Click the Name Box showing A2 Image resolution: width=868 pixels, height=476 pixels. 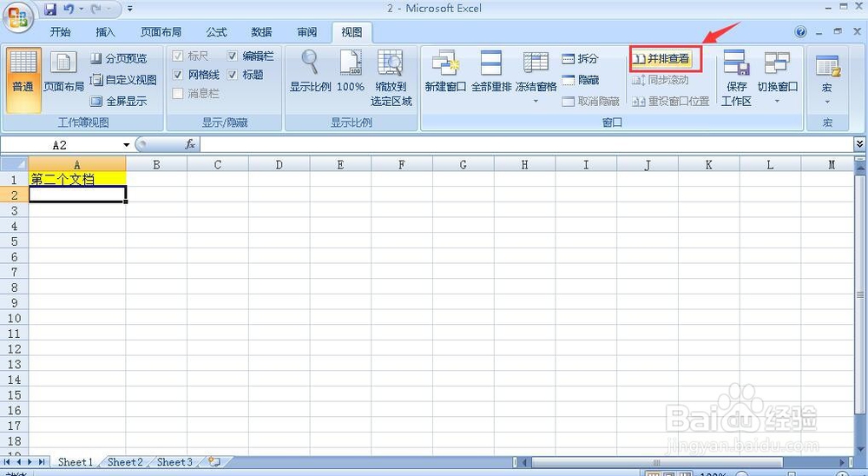pyautogui.click(x=61, y=145)
